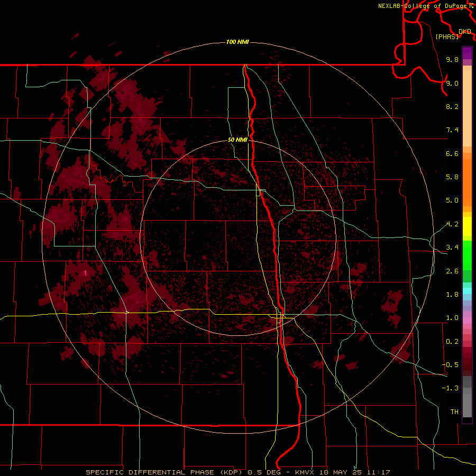The image size is (476, 476).
Task: Click the 2.6 value on the scale
Action: pyautogui.click(x=452, y=271)
